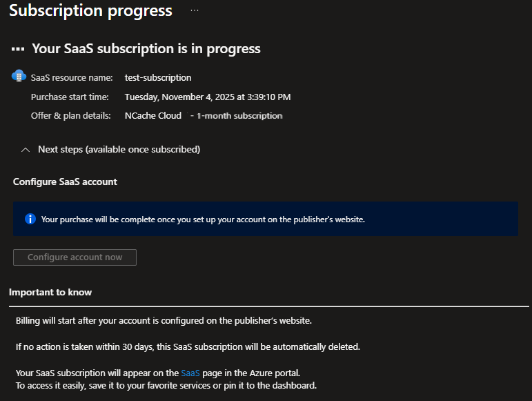Click the 'SaaS resource name:' label
The image size is (532, 401).
72,78
